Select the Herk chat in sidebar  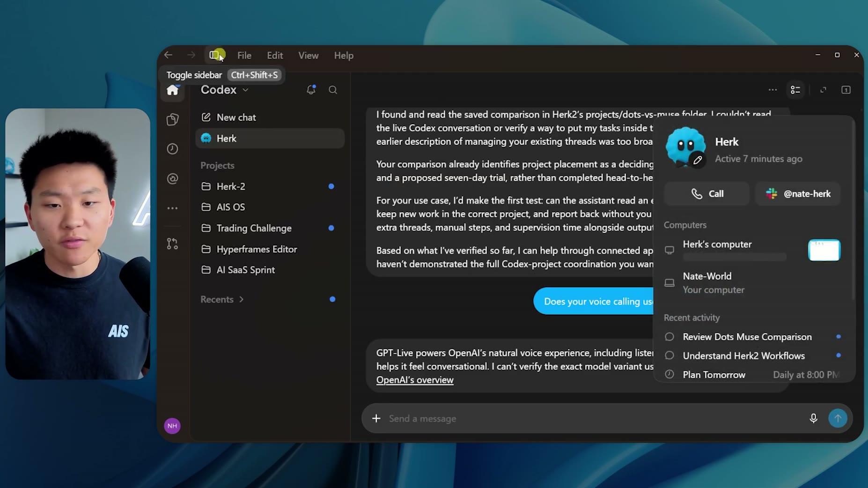pos(270,139)
